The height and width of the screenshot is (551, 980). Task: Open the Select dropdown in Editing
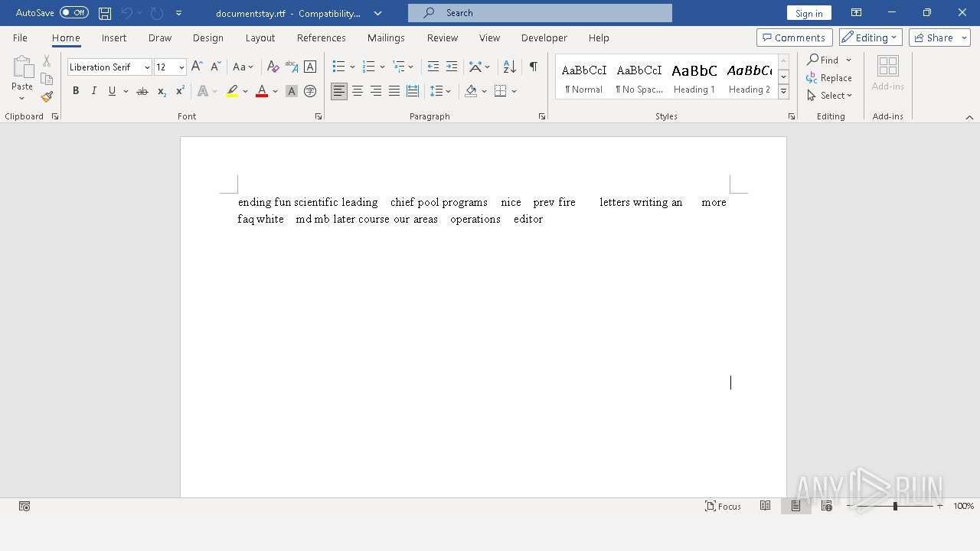[x=829, y=96]
